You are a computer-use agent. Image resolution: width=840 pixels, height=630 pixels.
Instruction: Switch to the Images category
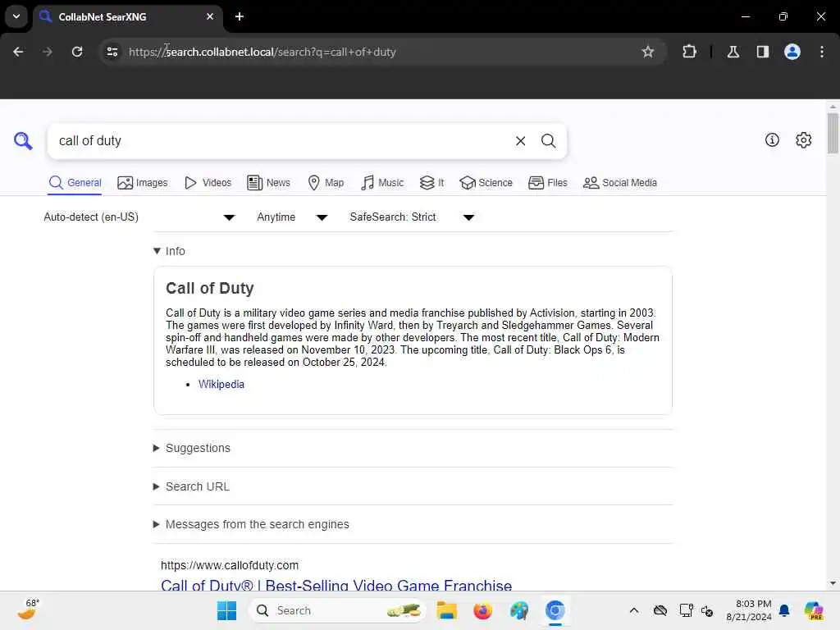pos(143,183)
